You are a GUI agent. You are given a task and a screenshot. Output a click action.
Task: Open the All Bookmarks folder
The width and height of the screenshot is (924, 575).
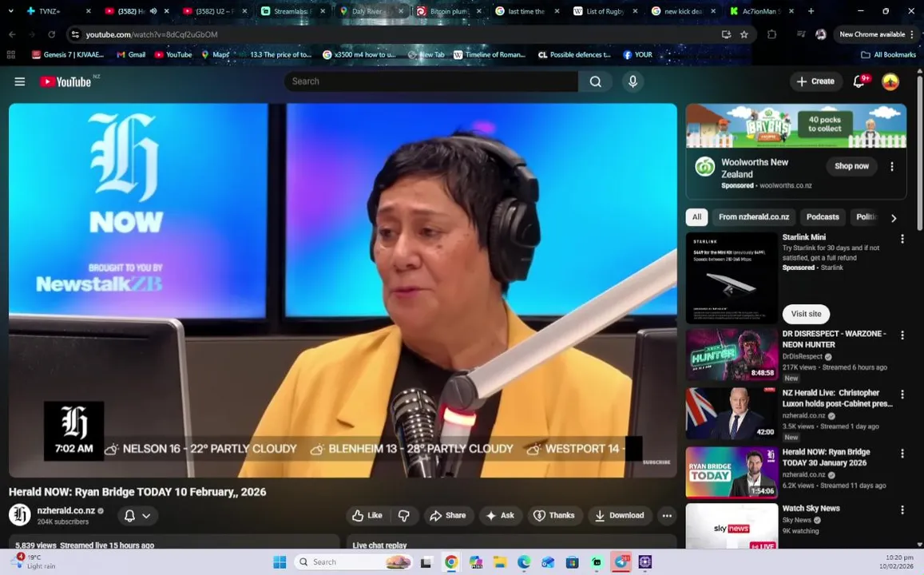889,55
